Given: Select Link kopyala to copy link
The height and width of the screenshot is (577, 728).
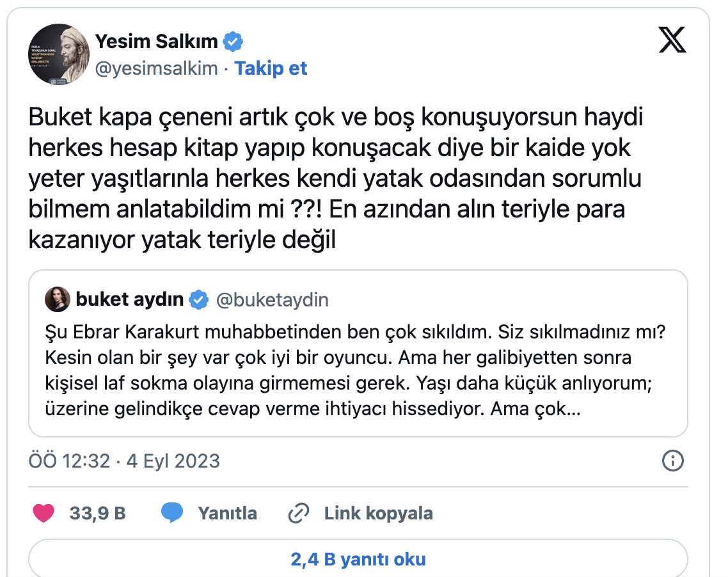Looking at the screenshot, I should click(x=378, y=513).
